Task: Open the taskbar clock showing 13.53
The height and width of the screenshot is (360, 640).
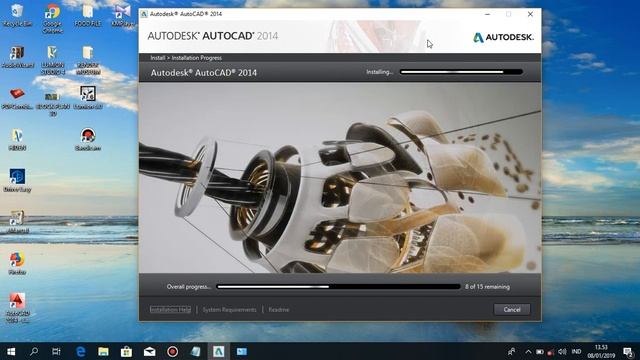Action: click(x=601, y=351)
